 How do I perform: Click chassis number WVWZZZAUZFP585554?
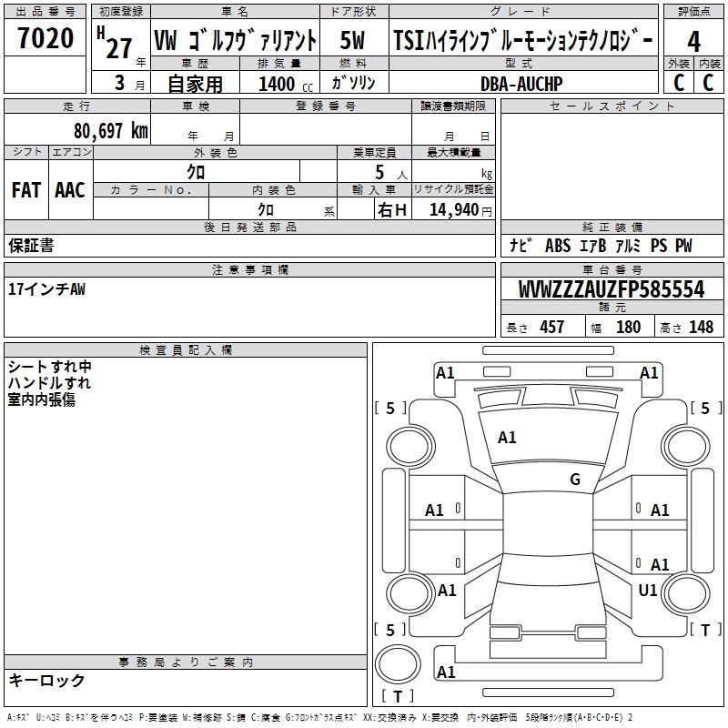tap(612, 289)
